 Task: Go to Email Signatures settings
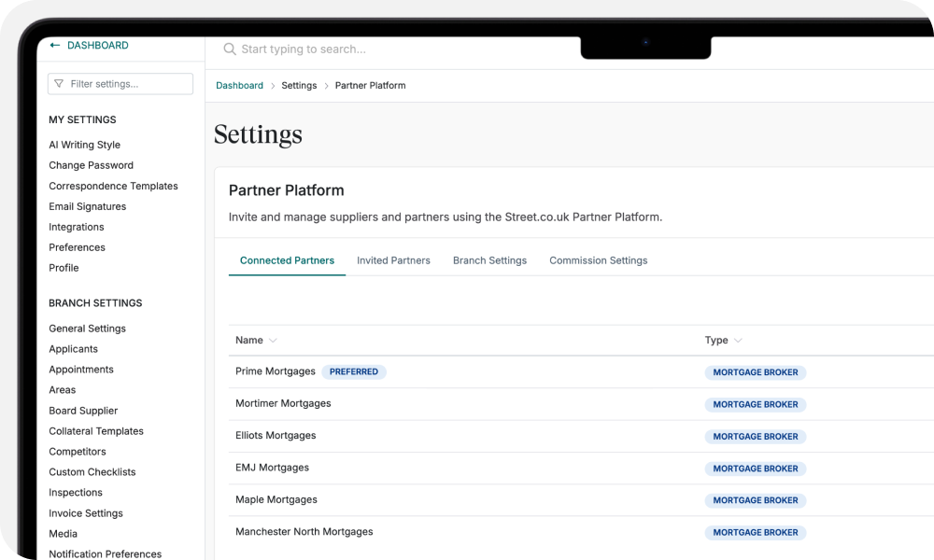click(87, 206)
